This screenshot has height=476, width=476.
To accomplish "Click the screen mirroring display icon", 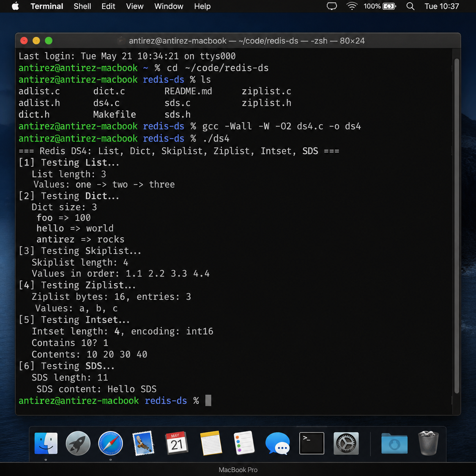I will [332, 6].
